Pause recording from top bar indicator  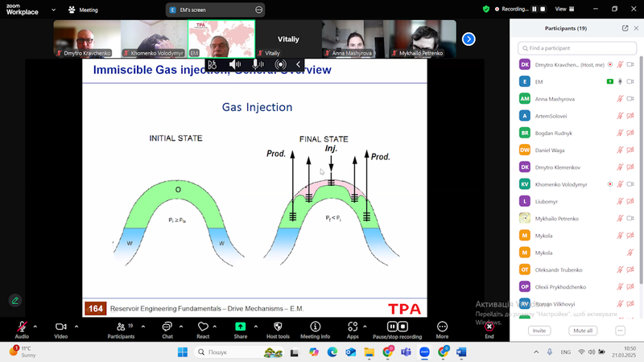(535, 9)
